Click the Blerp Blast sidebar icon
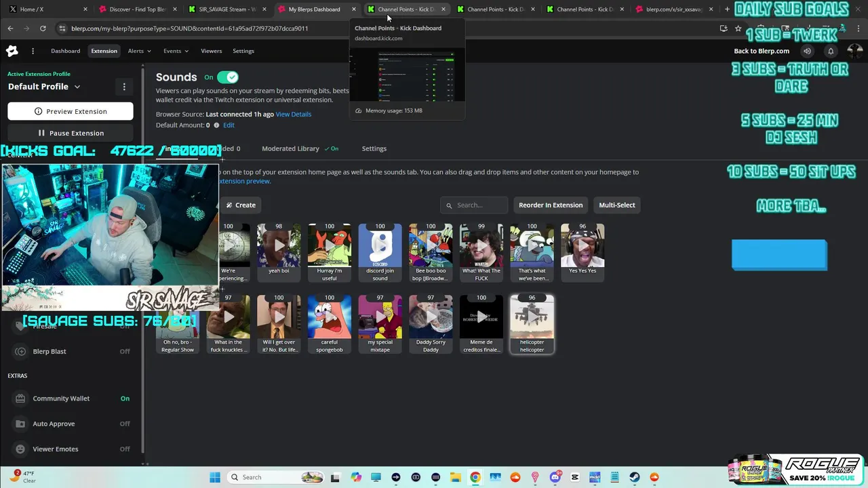Screen dimensions: 868x488 point(20,351)
